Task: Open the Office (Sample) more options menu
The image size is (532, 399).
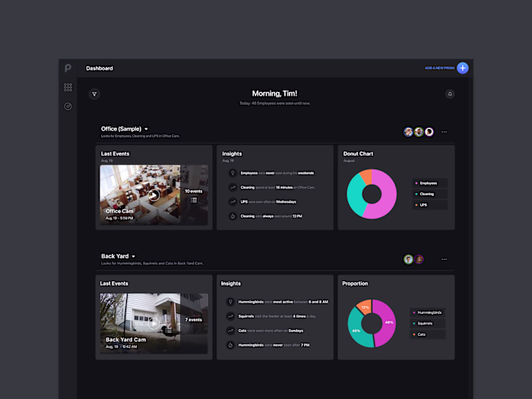Action: click(x=444, y=132)
